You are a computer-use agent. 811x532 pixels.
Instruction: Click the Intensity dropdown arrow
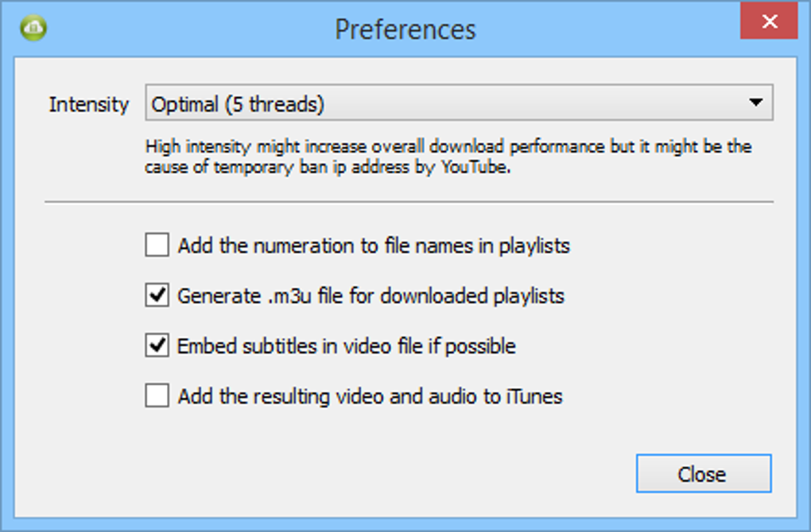click(755, 103)
